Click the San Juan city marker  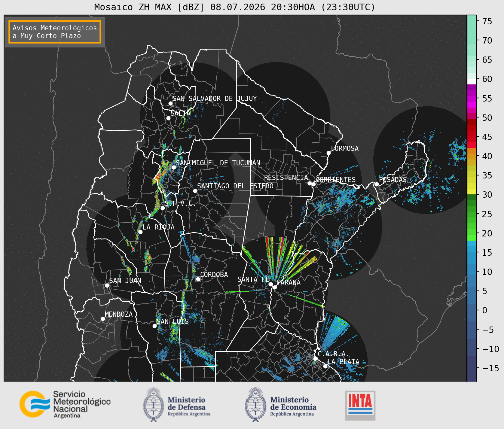point(107,285)
